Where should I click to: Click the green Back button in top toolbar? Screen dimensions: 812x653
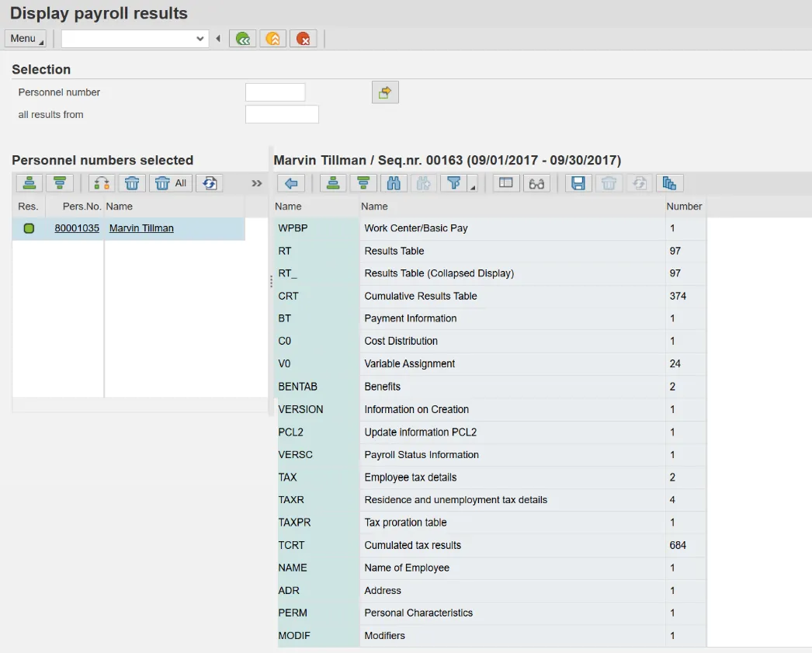coord(243,39)
